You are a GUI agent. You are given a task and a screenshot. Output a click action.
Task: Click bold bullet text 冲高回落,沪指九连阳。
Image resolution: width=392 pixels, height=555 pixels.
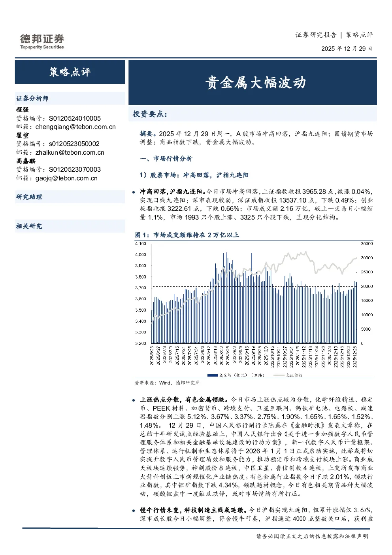pos(173,191)
